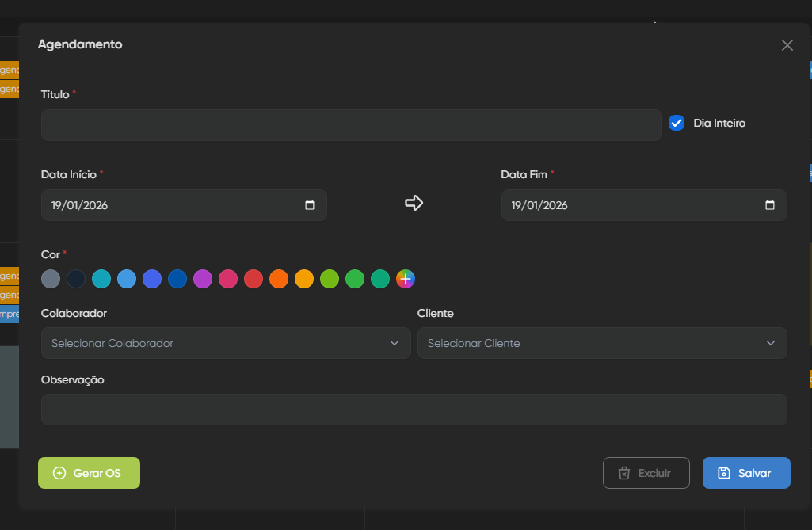Click the rainbow custom color plus icon
The width and height of the screenshot is (812, 530).
click(x=406, y=279)
